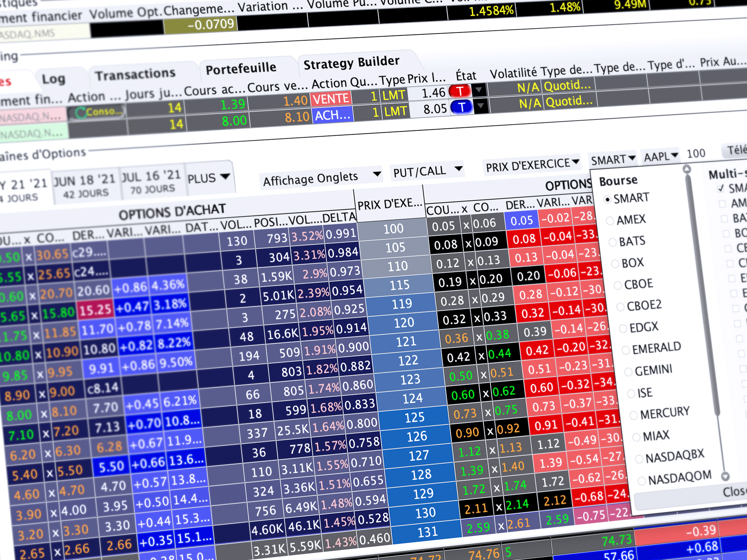Select the EDGX exchange radio button
The height and width of the screenshot is (560, 747).
623,329
